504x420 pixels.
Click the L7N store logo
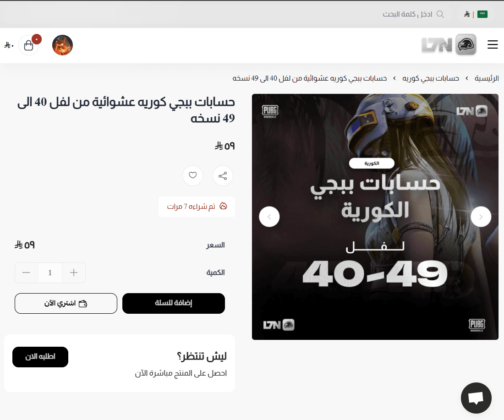[449, 45]
